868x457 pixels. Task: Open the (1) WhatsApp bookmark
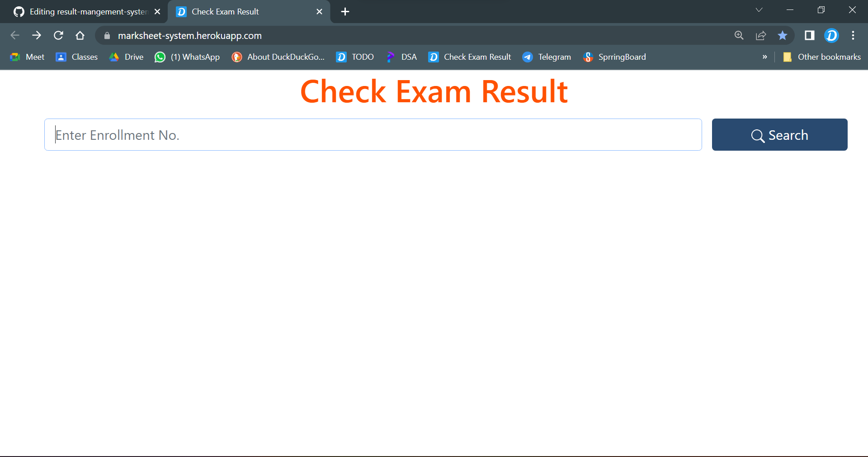(x=187, y=57)
